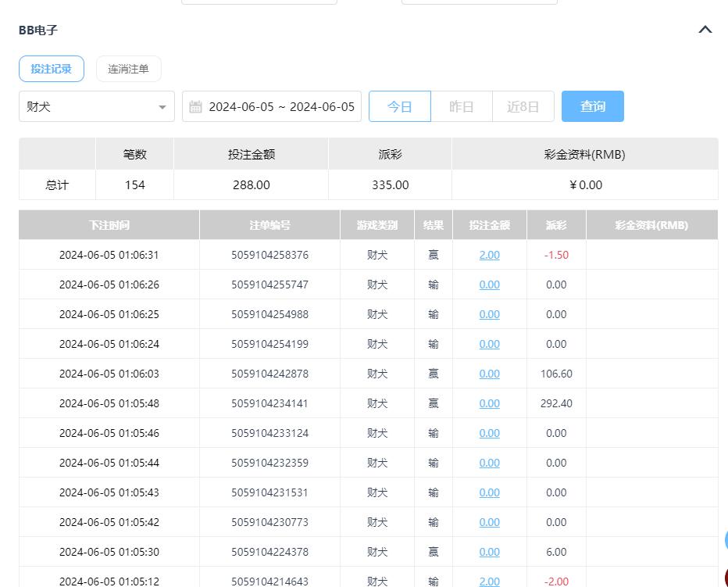The width and height of the screenshot is (728, 587).
Task: Open 2.00 bet amount link for order 5059104214643
Action: 489,581
